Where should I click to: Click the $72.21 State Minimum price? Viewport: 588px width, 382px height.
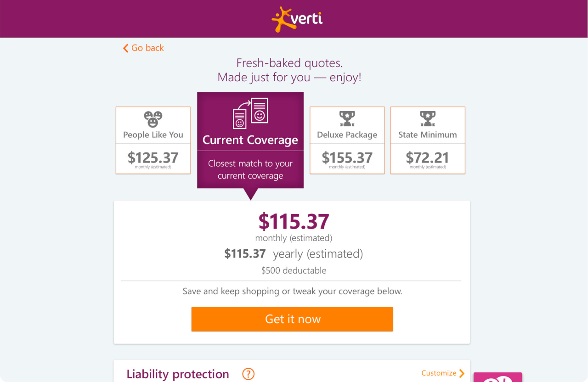click(428, 158)
